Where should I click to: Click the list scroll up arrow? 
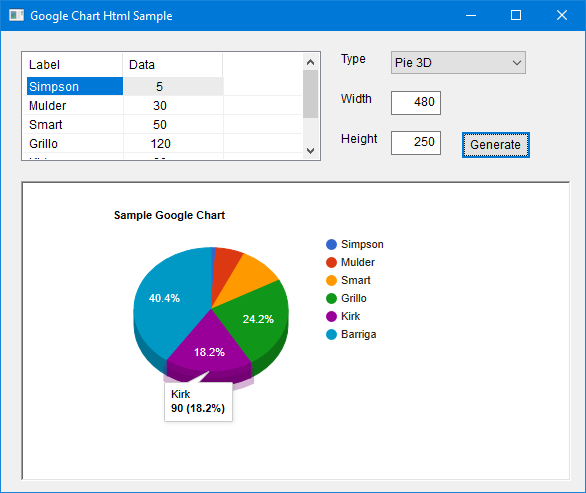[x=310, y=62]
